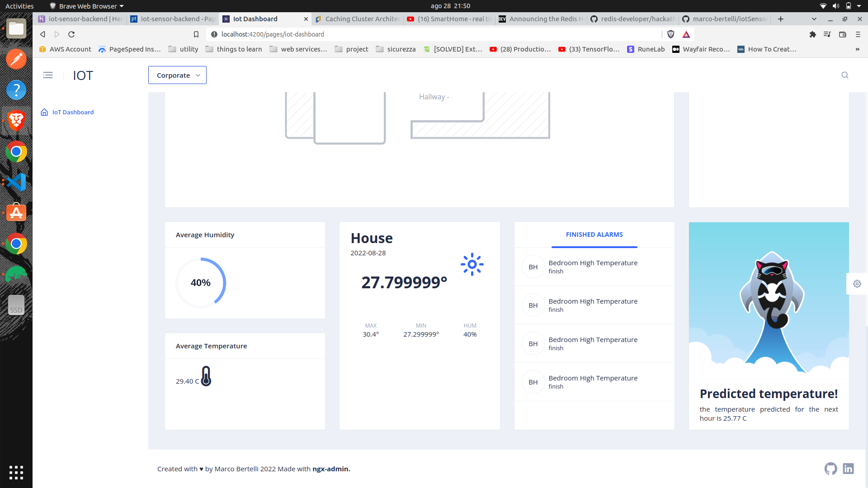This screenshot has height=488, width=868.
Task: Reload the page with refresh icon
Action: [x=71, y=34]
